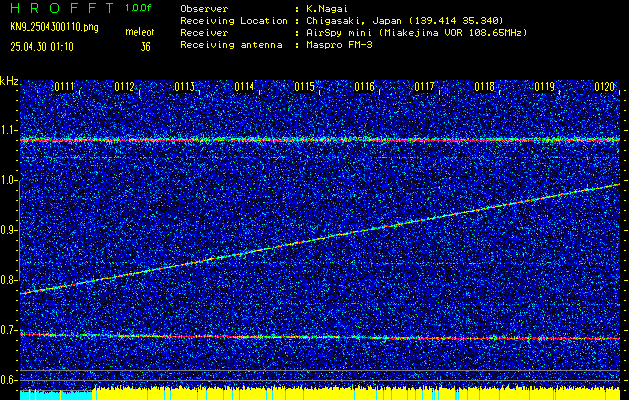
Task: Select the 0116 time marker
Action: (x=364, y=87)
